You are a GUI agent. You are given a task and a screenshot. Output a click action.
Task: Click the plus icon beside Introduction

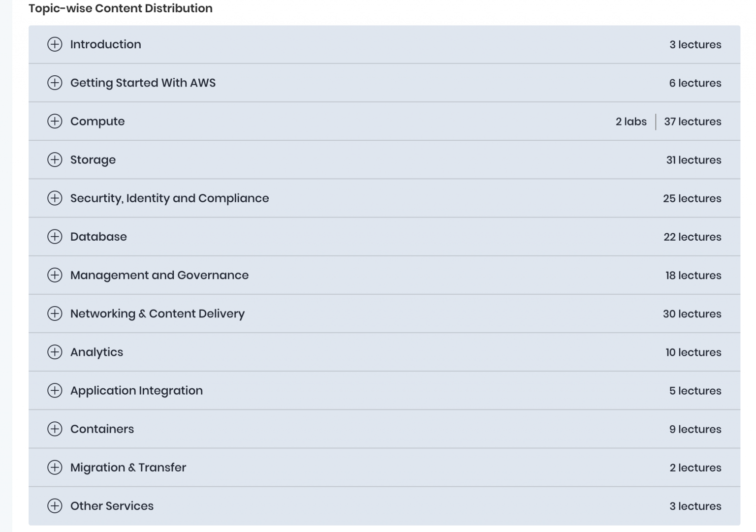(x=55, y=44)
